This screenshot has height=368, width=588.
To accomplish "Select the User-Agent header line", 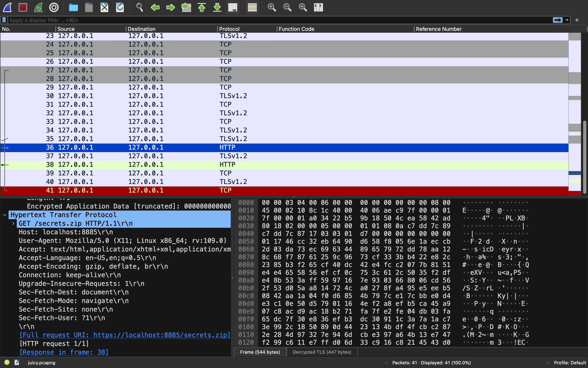I will [123, 241].
